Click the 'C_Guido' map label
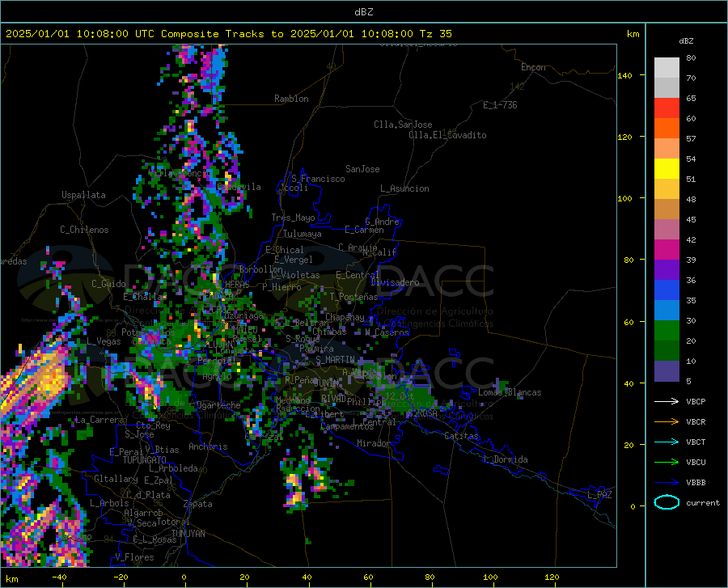 (x=108, y=284)
